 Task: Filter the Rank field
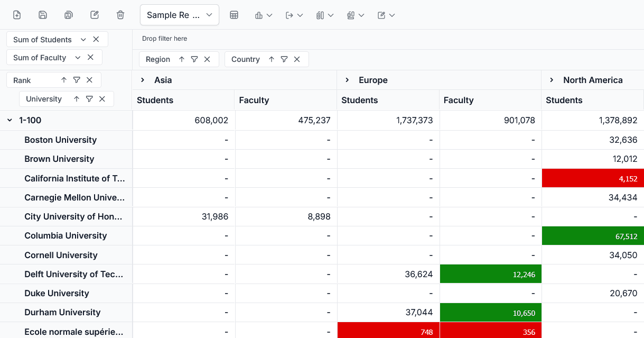tap(77, 80)
